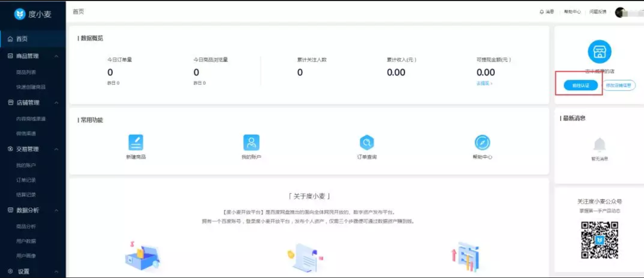Screen dimensions: 644x278
Task: Click the 最新消息 empty bell icon
Action: click(599, 145)
